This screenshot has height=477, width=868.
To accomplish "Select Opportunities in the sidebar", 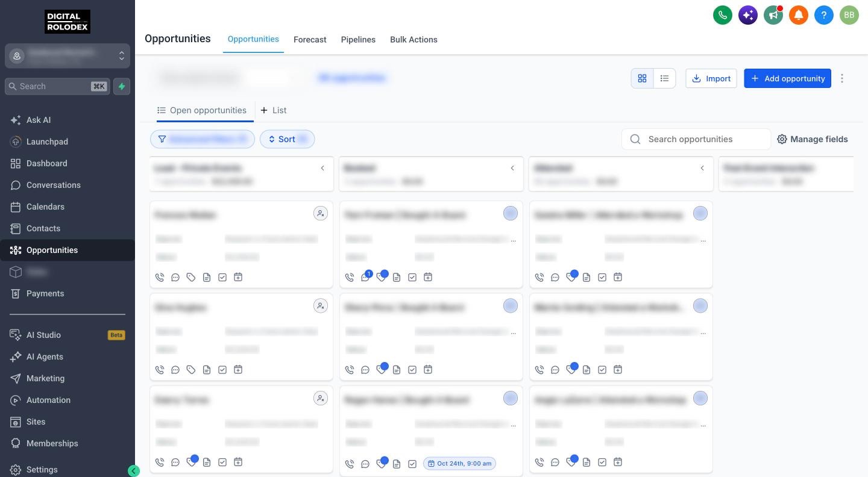I will [68, 250].
